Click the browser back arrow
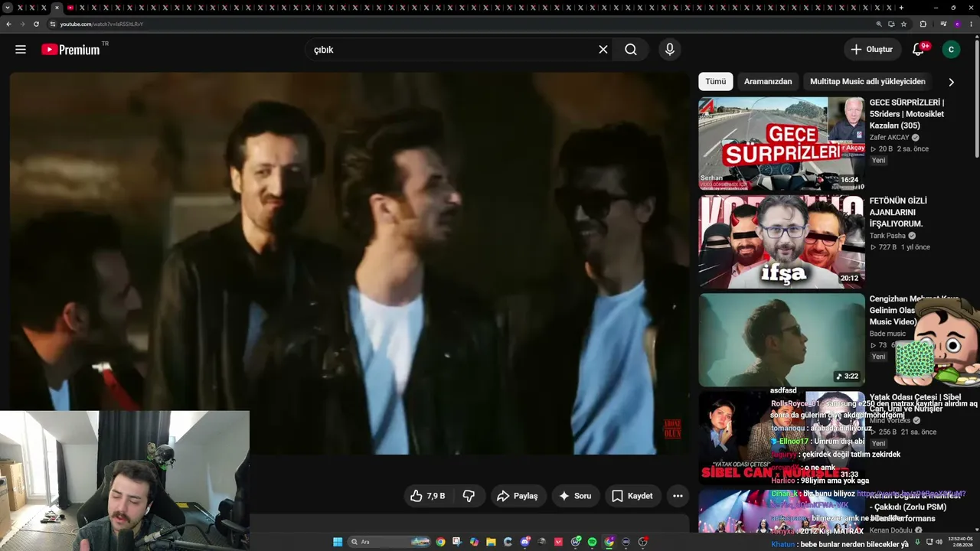The width and height of the screenshot is (980, 551). [8, 24]
